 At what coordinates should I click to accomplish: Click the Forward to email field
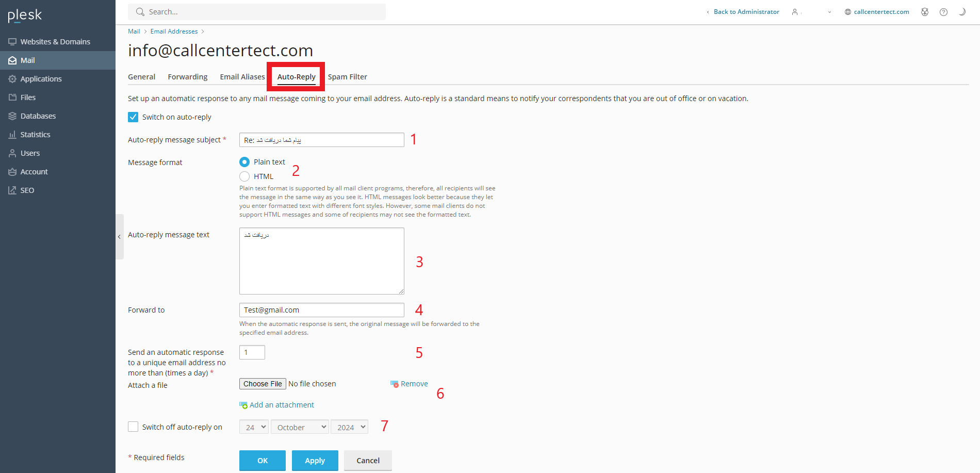pos(321,310)
